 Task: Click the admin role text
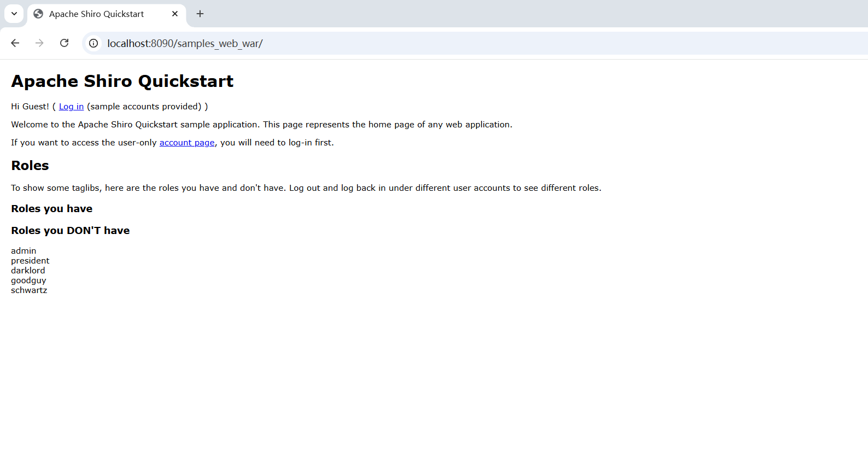click(x=24, y=251)
